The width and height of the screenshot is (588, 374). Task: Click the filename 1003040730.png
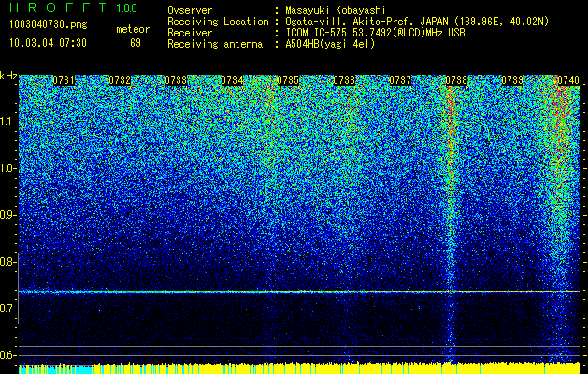coord(49,25)
